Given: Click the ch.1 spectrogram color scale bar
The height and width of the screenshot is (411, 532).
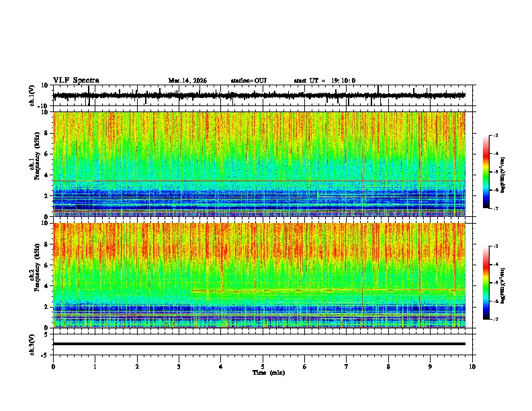Looking at the screenshot, I should [x=486, y=172].
